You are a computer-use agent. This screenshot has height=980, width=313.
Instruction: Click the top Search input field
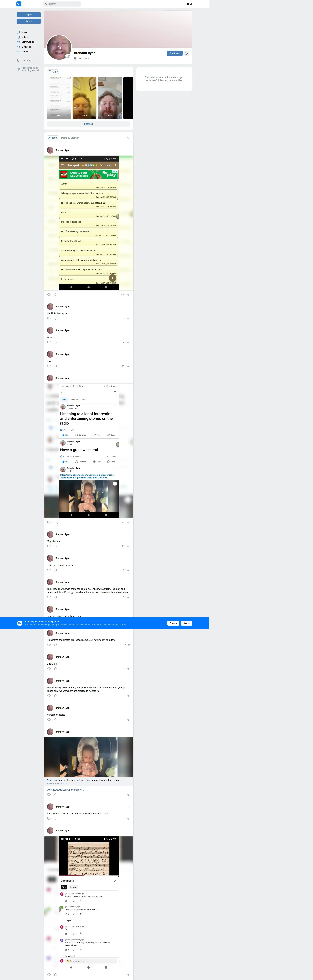tap(62, 4)
